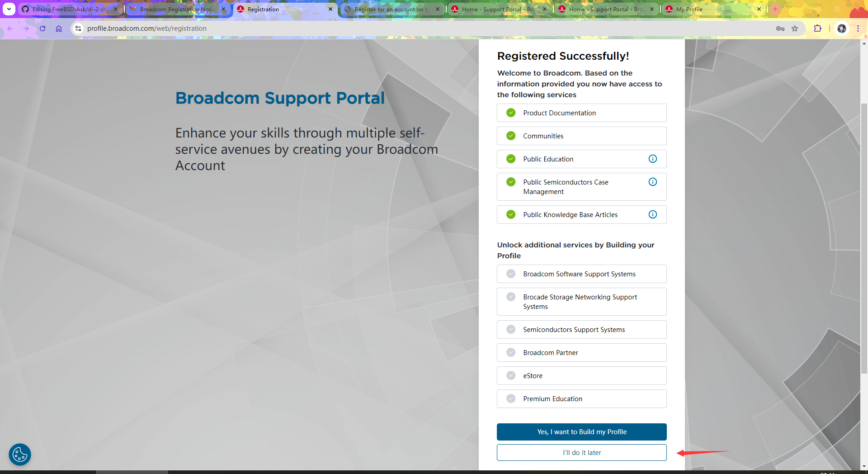Screen dimensions: 868x474
Task: Open the Chrome three-dot menu
Action: point(858,28)
